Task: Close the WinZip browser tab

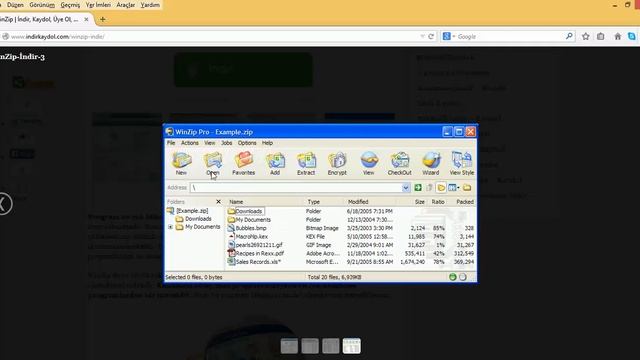Action: 86,19
